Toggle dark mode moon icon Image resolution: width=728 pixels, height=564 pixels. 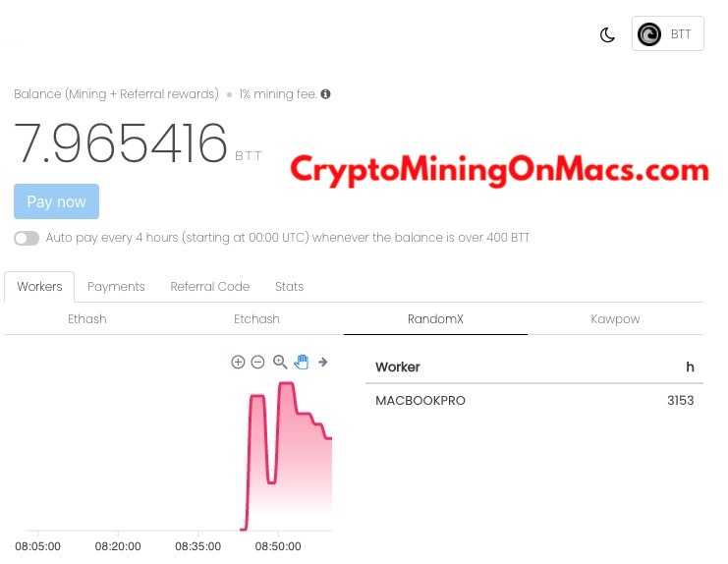coord(607,34)
